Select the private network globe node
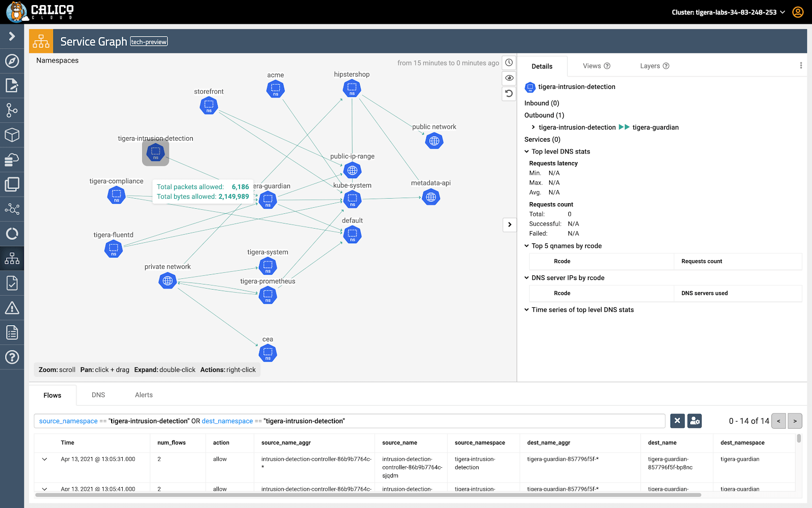The height and width of the screenshot is (508, 812). point(167,280)
